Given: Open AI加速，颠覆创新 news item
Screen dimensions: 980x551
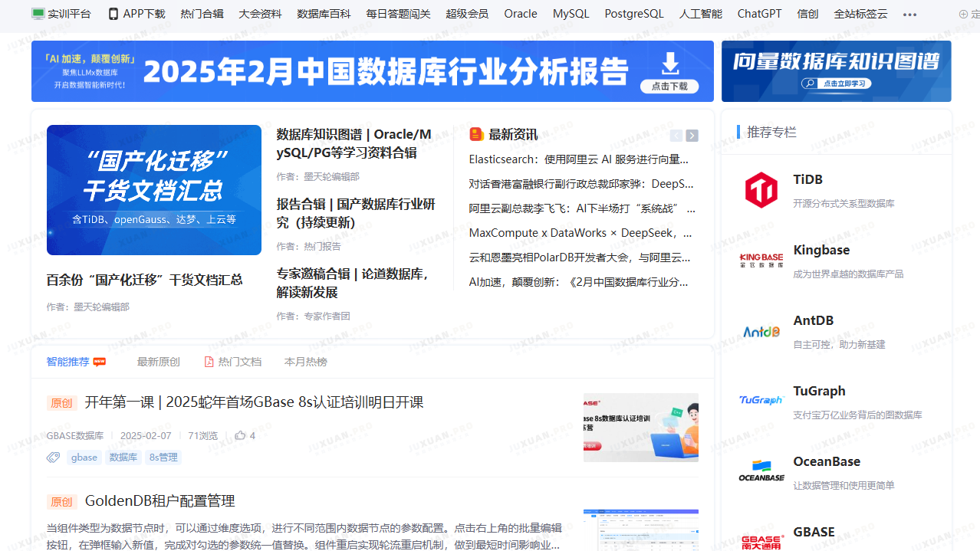Looking at the screenshot, I should [579, 282].
